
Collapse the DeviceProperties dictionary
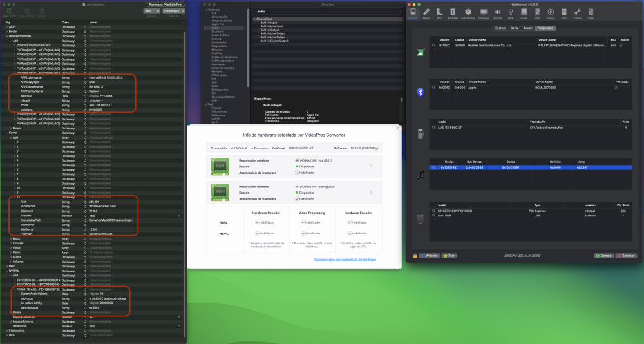click(x=6, y=36)
